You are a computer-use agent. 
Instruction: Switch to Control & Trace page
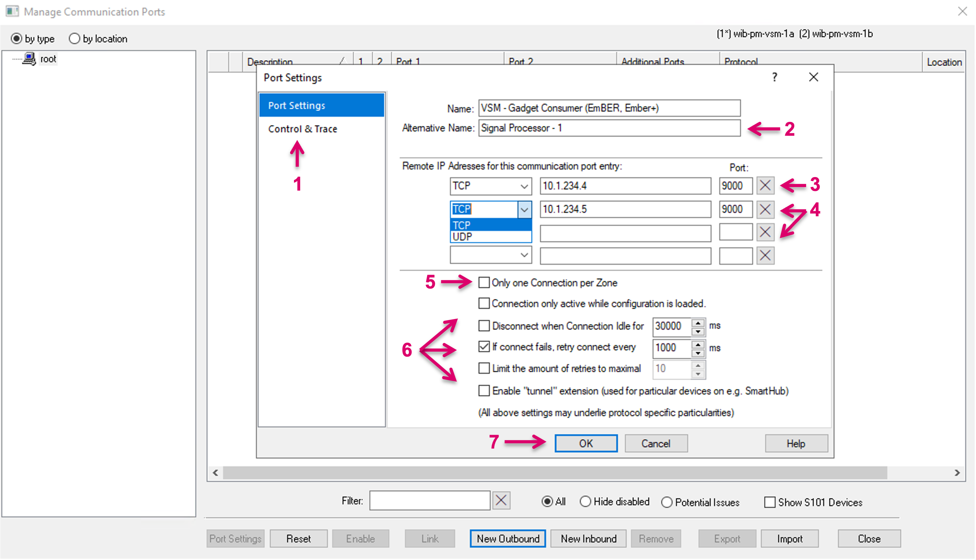(x=303, y=129)
